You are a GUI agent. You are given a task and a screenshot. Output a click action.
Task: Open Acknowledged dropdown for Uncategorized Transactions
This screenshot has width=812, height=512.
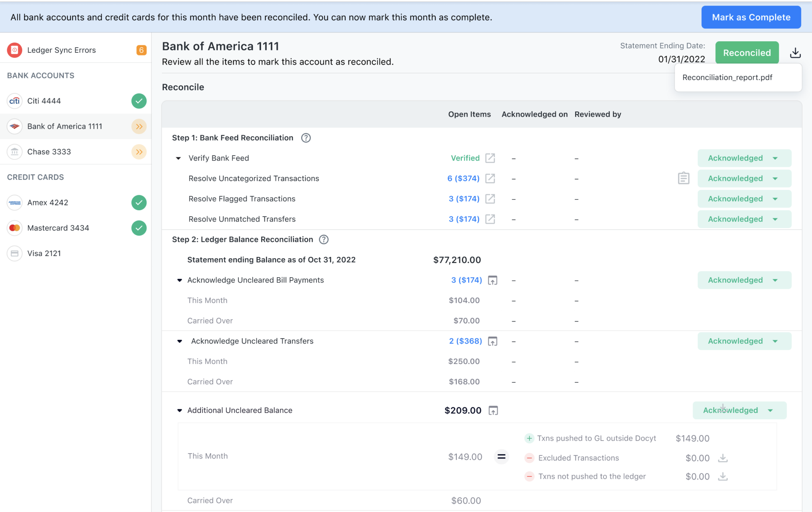tap(744, 178)
